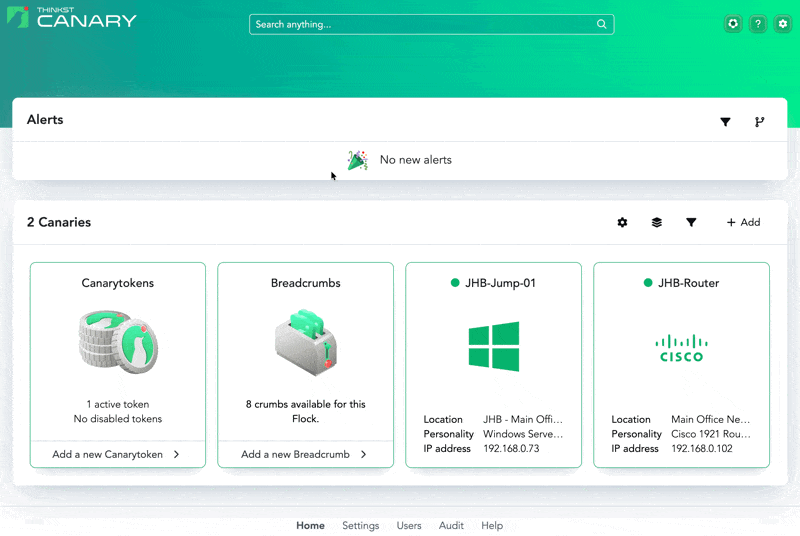Click "No disabled tokens" text

pos(118,419)
